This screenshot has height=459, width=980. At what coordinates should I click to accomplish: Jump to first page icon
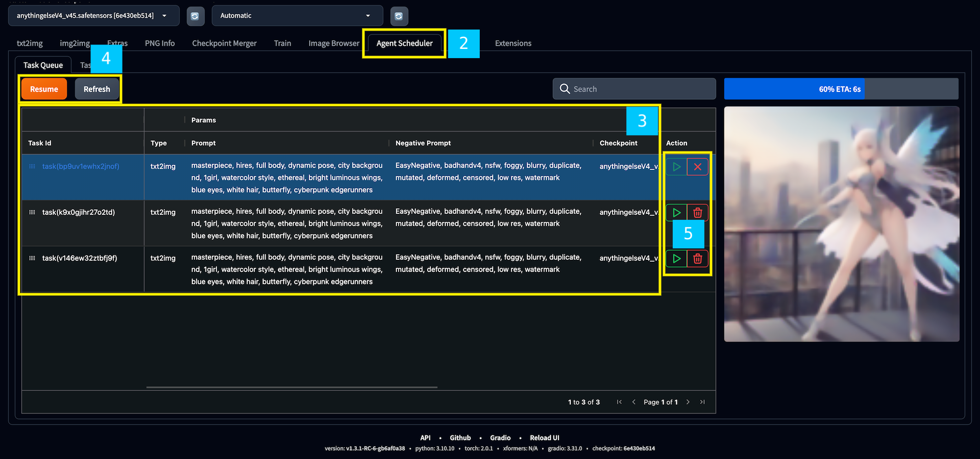click(619, 402)
